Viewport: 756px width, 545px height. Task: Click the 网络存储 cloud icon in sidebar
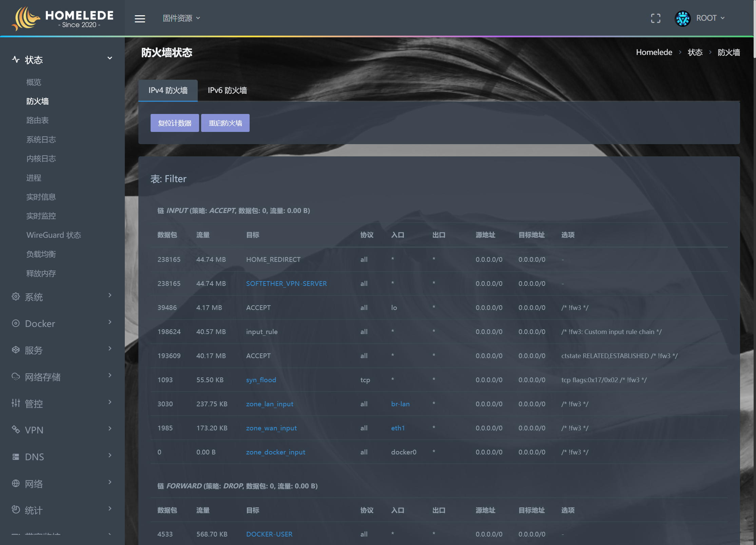tap(16, 376)
